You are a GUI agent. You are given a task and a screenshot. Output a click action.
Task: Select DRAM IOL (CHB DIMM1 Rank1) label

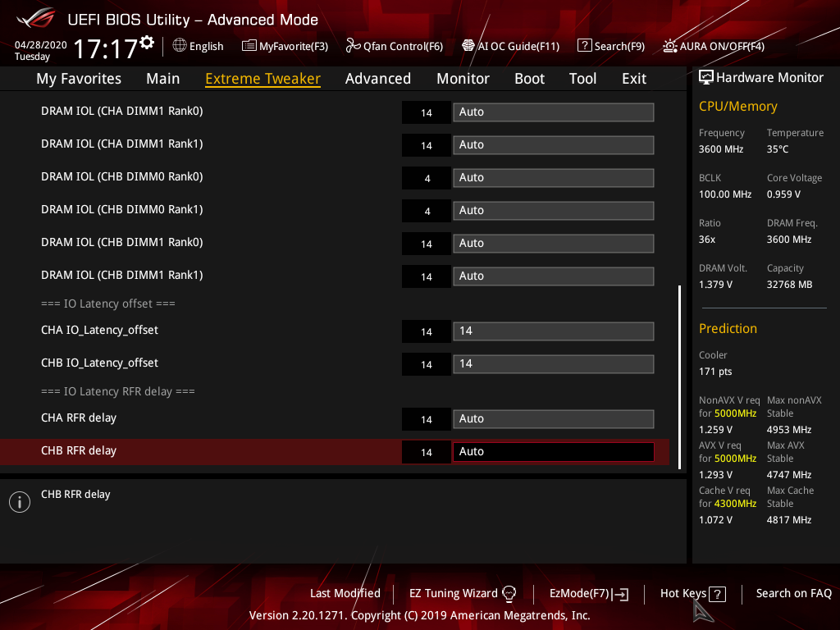click(x=122, y=275)
